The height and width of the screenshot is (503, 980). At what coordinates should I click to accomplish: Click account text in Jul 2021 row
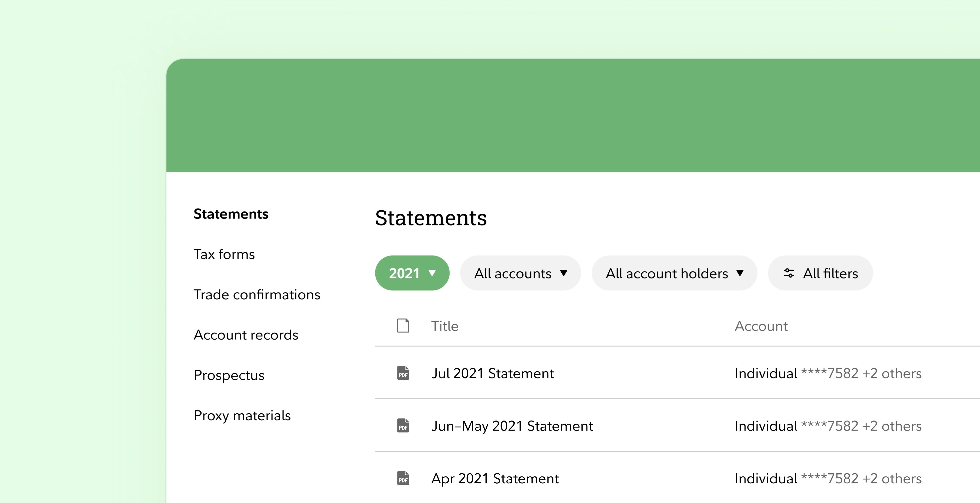[828, 373]
